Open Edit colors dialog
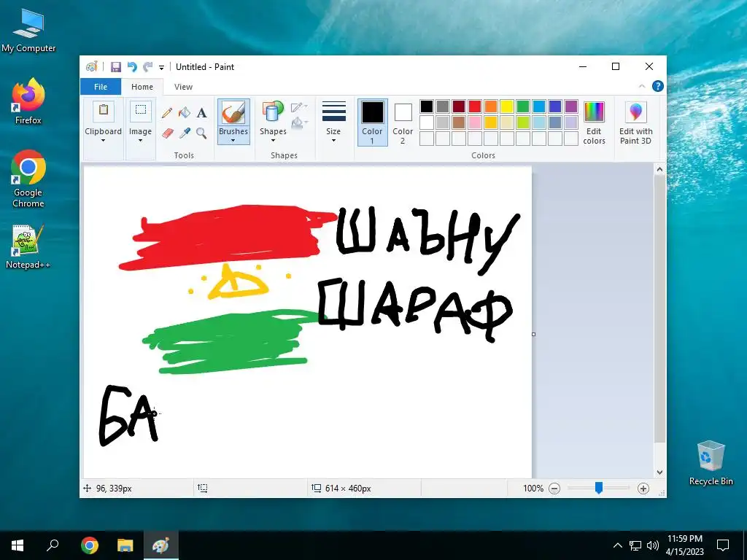This screenshot has width=747, height=560. 594,122
